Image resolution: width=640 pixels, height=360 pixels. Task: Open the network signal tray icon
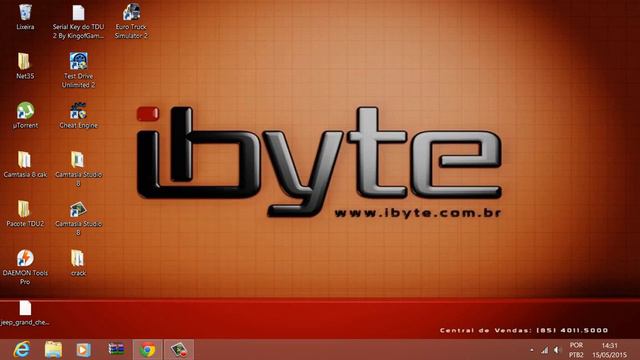(544, 350)
